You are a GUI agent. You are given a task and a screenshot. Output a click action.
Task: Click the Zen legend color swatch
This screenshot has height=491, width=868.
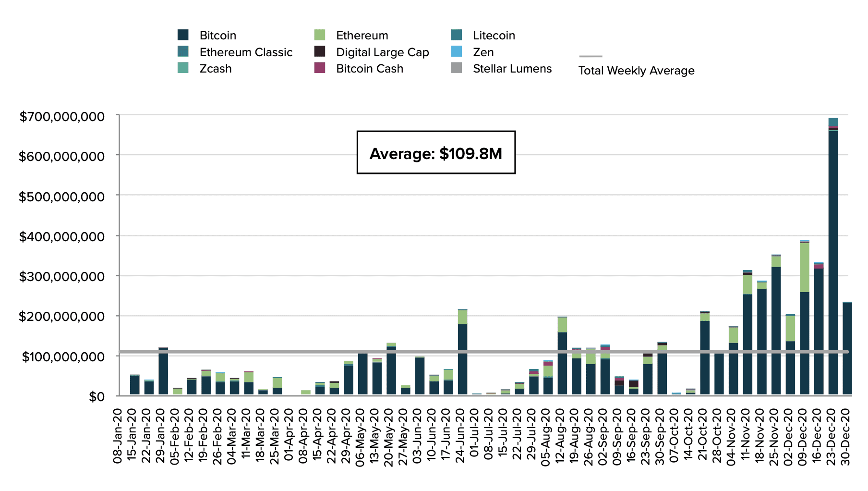click(x=457, y=51)
